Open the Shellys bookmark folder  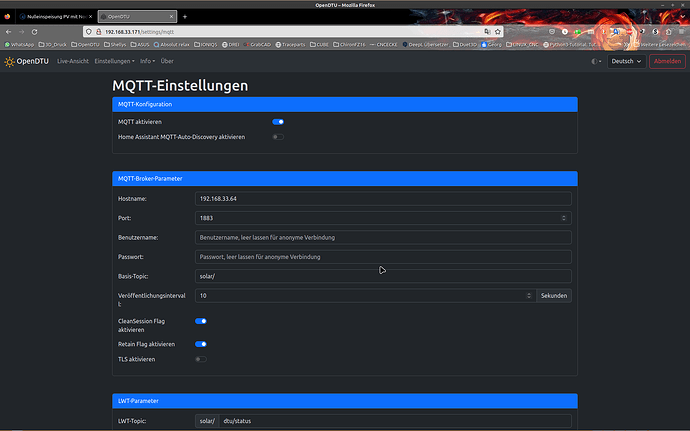(x=115, y=44)
